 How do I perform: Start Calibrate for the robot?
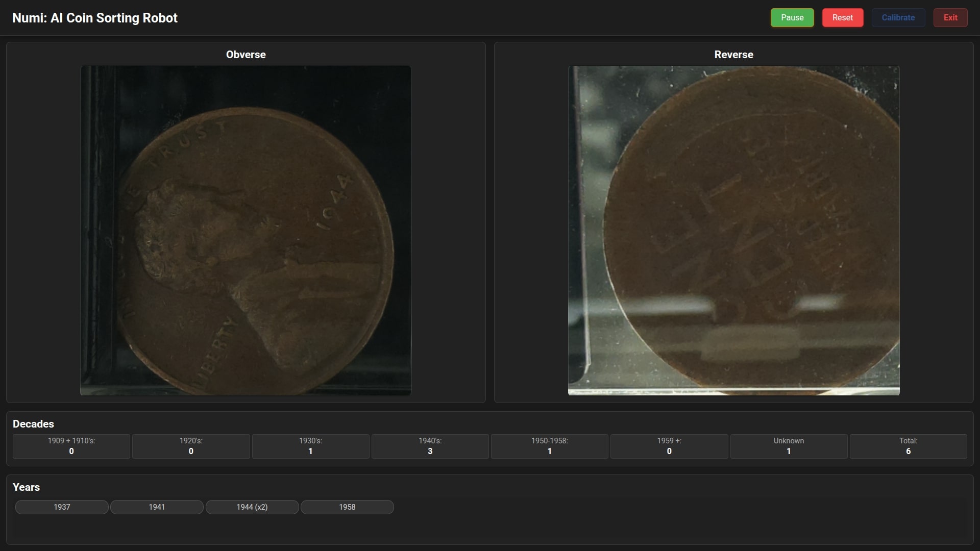tap(898, 17)
